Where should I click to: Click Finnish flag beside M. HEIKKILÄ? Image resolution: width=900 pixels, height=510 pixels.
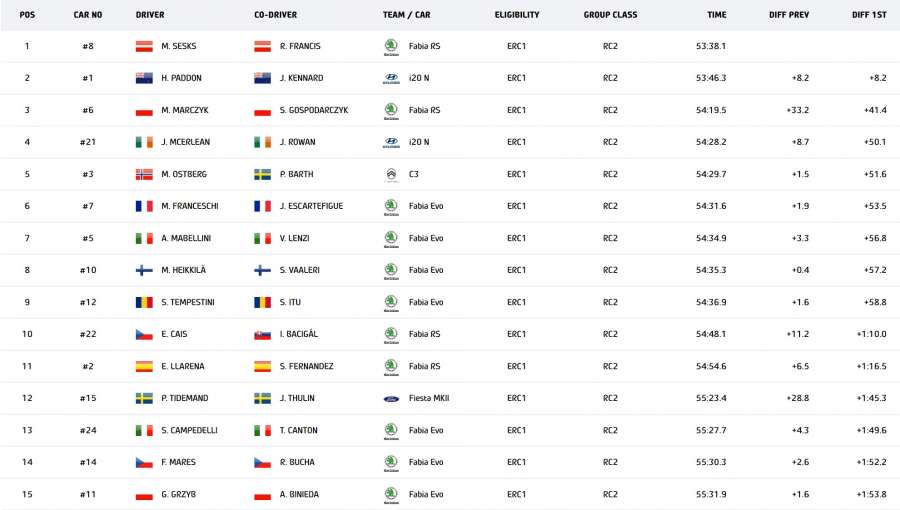tap(143, 270)
